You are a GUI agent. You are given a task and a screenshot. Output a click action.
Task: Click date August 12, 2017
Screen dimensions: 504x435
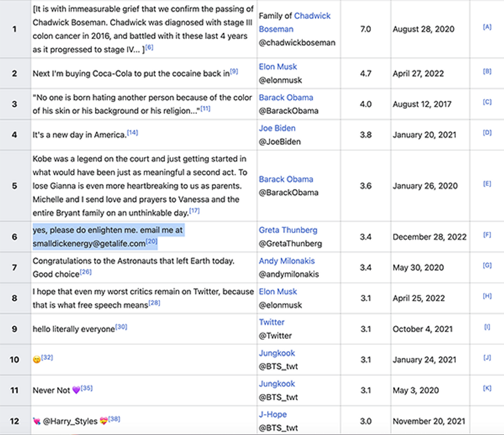(422, 104)
